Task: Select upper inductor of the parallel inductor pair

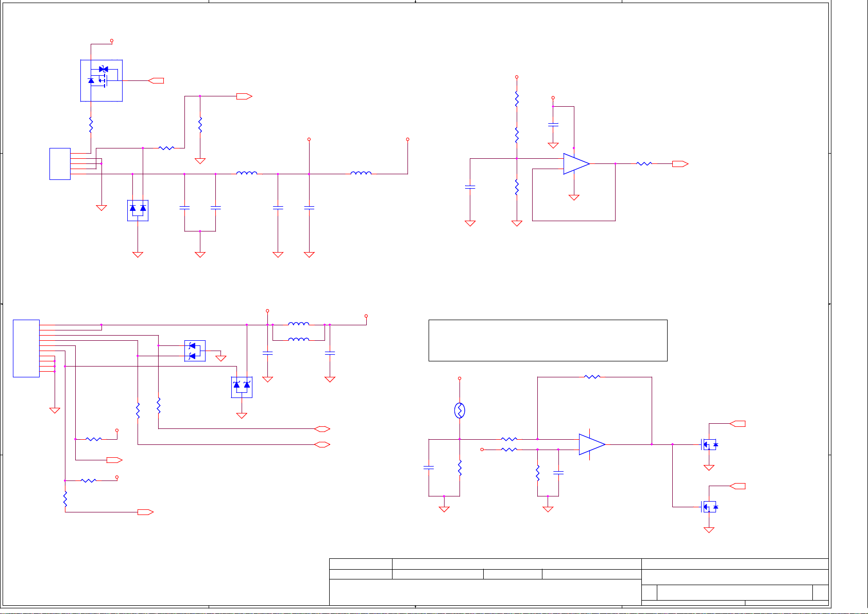Action: [299, 324]
